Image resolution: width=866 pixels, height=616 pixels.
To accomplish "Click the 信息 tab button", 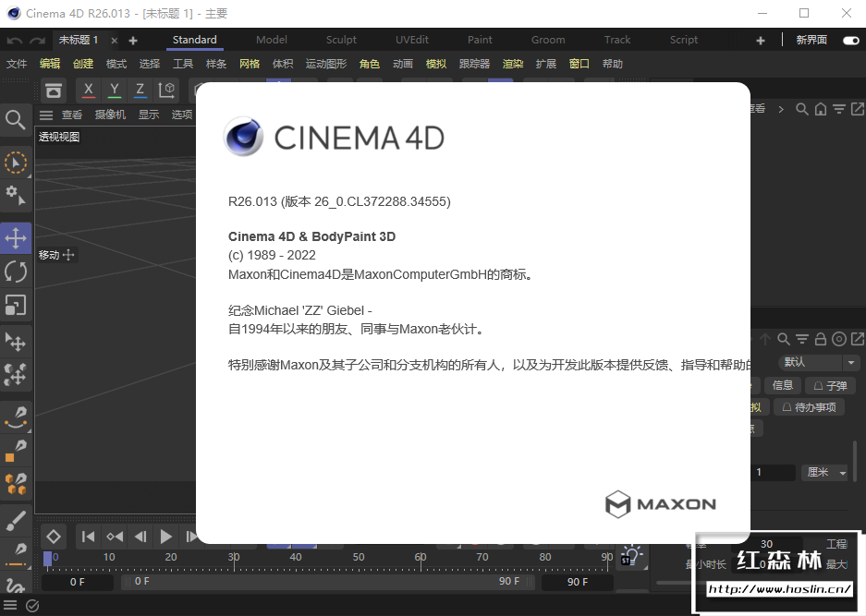I will (x=783, y=385).
